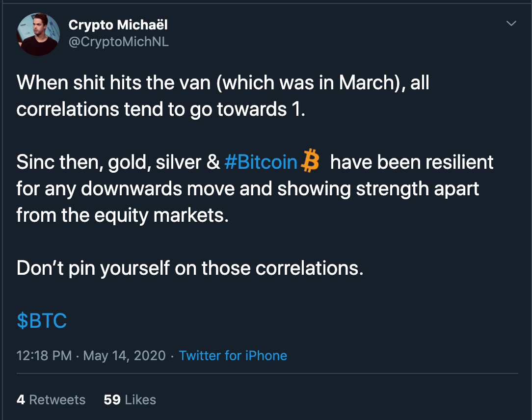Click Crypto Michaël's profile avatar photo
Viewport: 532px width, 420px height.
pyautogui.click(x=38, y=34)
